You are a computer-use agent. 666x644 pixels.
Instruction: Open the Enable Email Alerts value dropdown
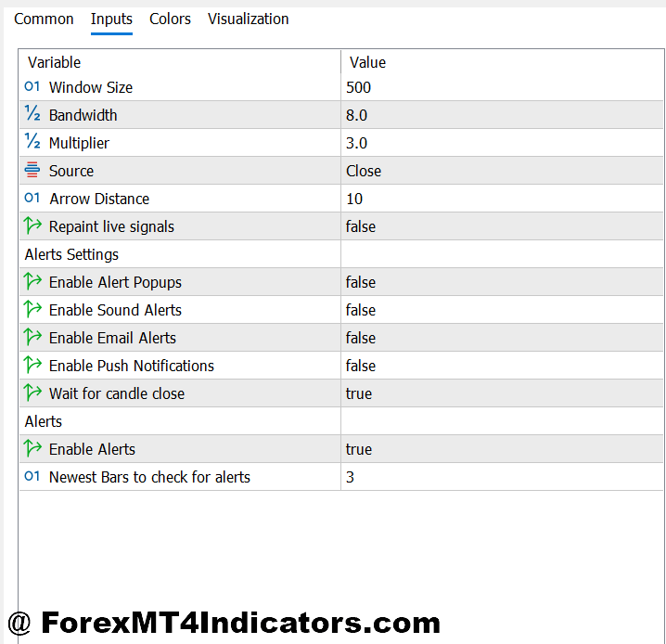(x=361, y=338)
